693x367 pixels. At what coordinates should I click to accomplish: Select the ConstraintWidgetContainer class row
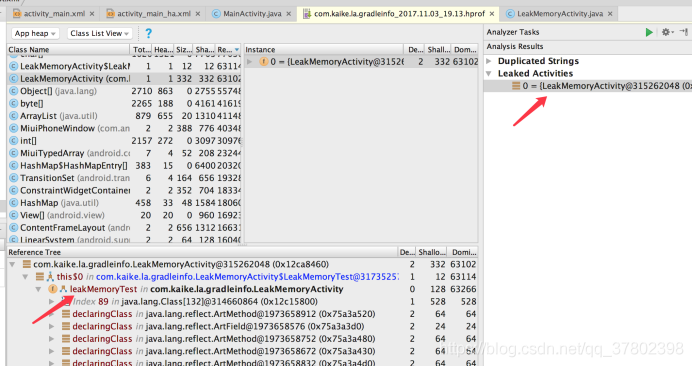tap(125, 190)
